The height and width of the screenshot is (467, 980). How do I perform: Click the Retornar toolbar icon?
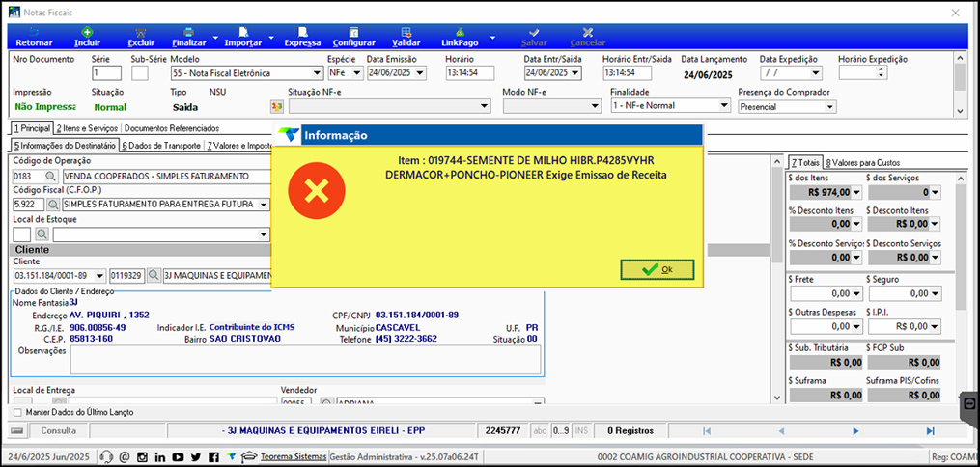[x=34, y=33]
